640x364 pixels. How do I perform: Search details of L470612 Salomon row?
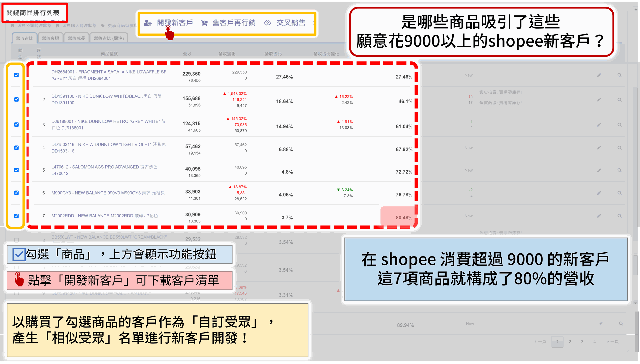point(619,170)
